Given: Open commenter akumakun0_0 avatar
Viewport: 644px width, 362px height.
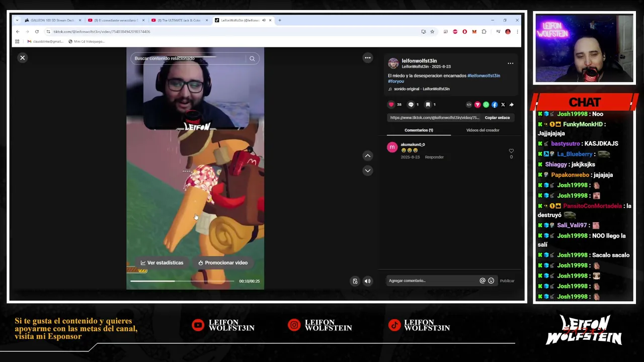Looking at the screenshot, I should (392, 147).
